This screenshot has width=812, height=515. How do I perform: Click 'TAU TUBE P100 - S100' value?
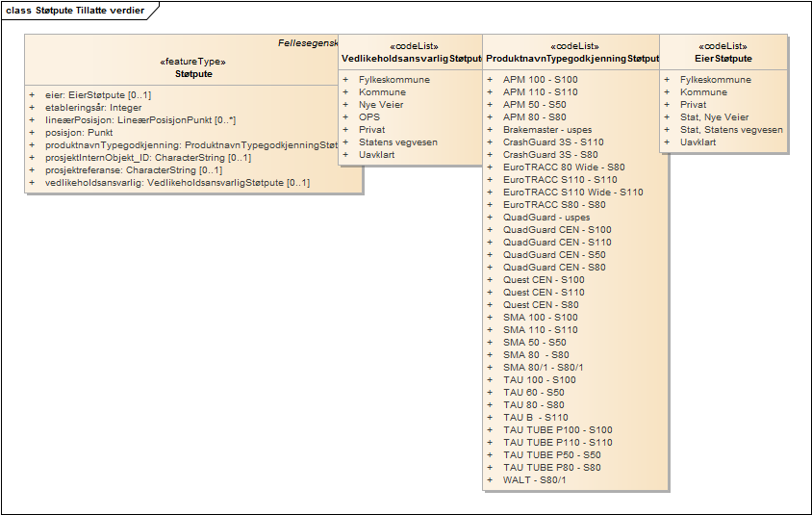coord(557,429)
